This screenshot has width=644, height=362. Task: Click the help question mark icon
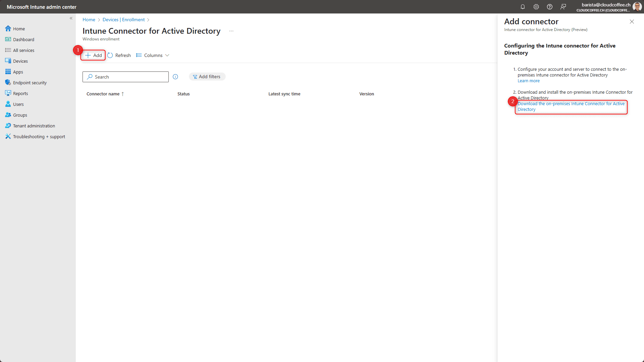coord(549,7)
